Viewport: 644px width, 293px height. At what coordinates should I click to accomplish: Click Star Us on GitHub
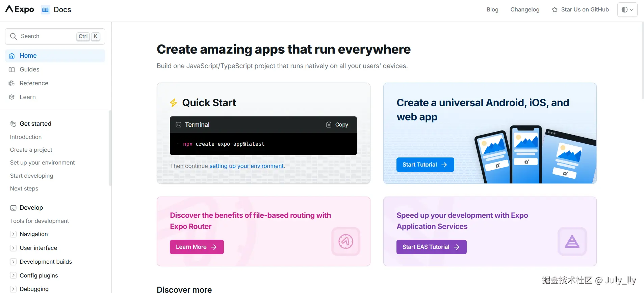[580, 10]
